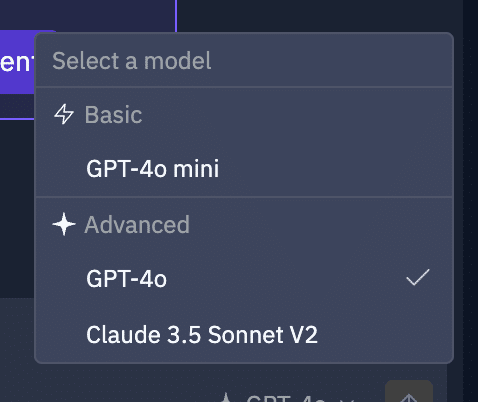The width and height of the screenshot is (478, 402).
Task: Click the empty row area right of Claude 3.5 Sonnet V2
Action: click(383, 334)
